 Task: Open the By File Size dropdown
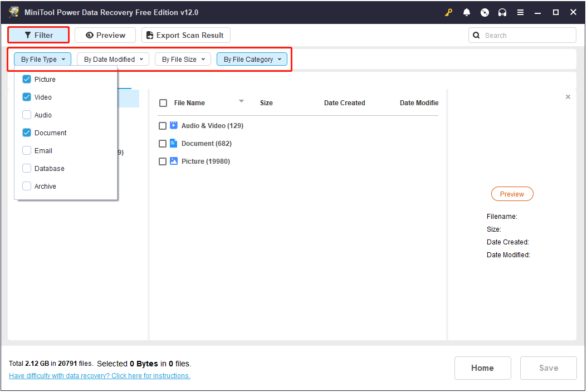183,59
